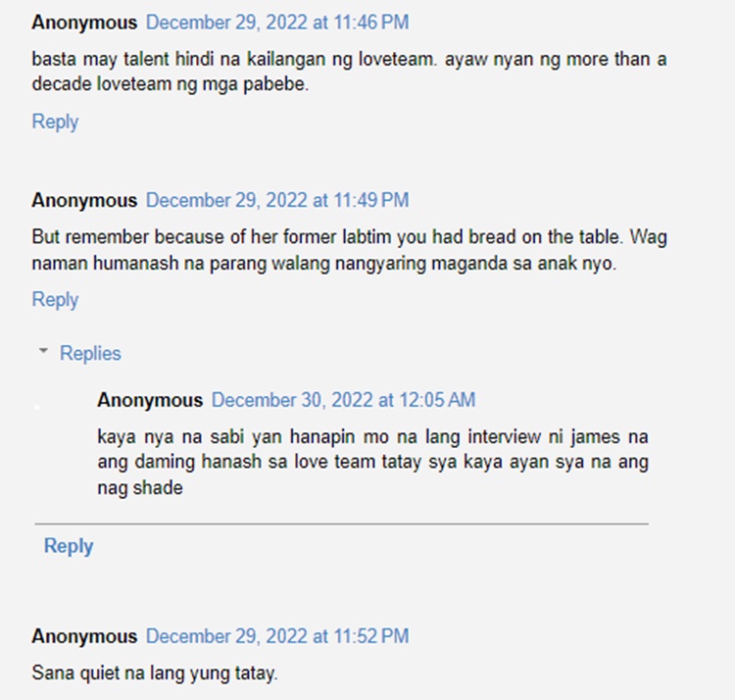
Task: Click Anonymous author of the 12:05 AM reply
Action: pos(150,400)
